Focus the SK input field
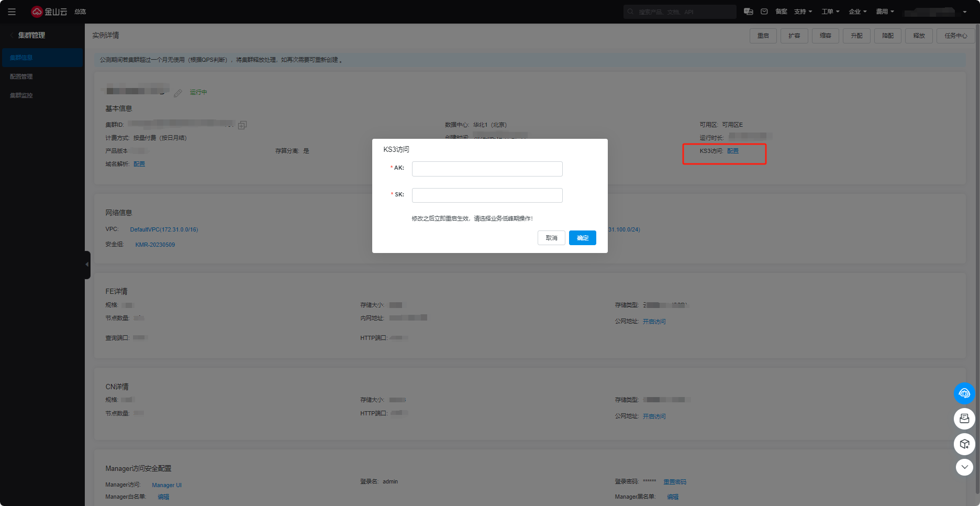 pos(487,195)
